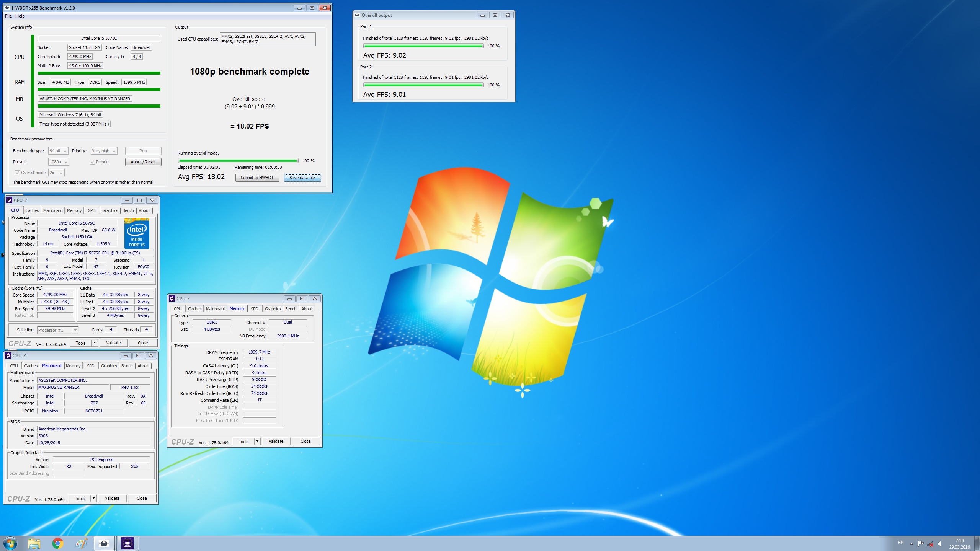Click Submit to HWBOT
Image resolution: width=980 pixels, height=551 pixels.
click(x=257, y=178)
